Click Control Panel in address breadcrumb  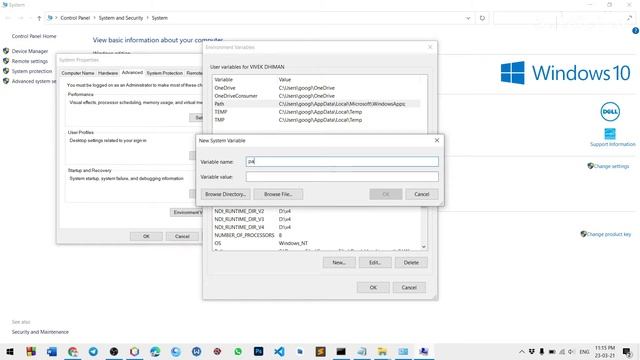(x=75, y=18)
